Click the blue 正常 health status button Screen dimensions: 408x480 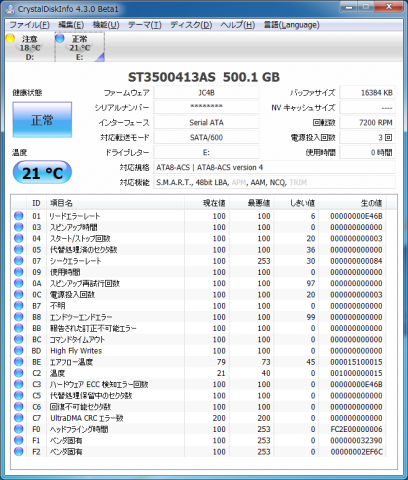(x=42, y=120)
